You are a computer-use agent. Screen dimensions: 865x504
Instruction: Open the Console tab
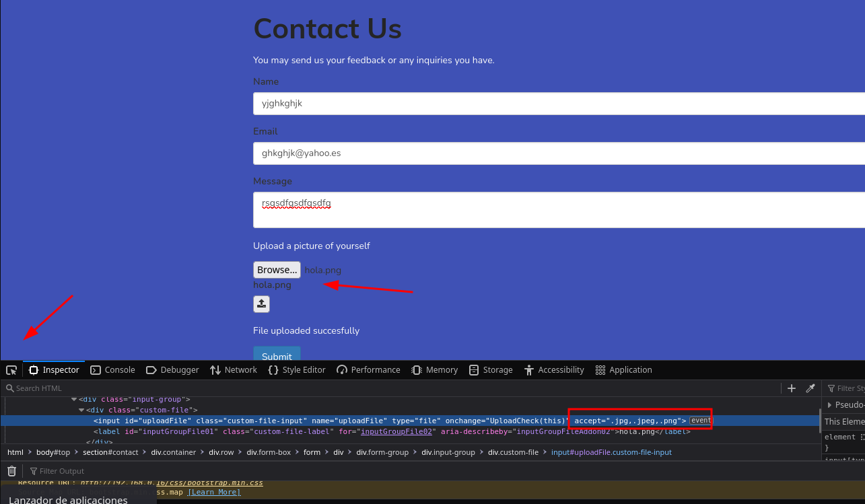pyautogui.click(x=112, y=370)
